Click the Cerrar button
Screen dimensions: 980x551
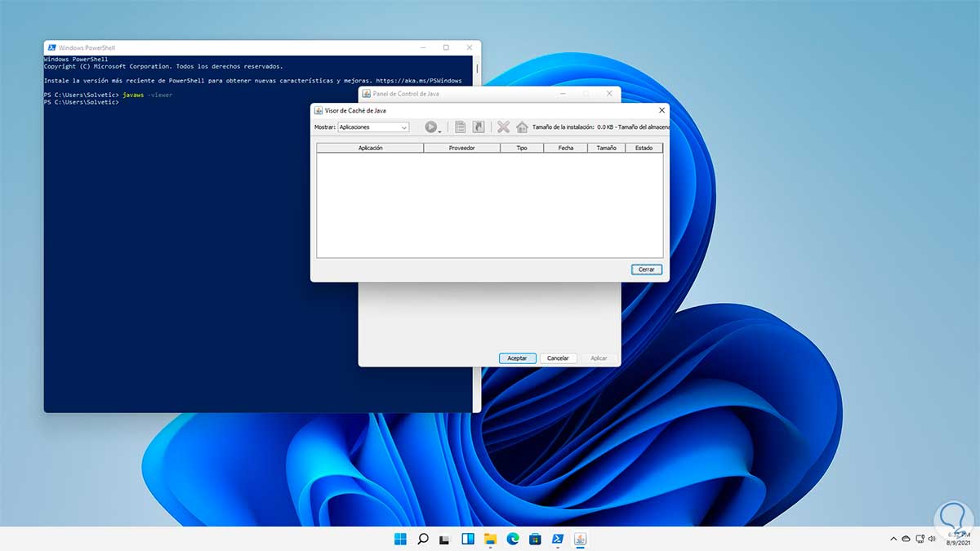click(x=646, y=269)
